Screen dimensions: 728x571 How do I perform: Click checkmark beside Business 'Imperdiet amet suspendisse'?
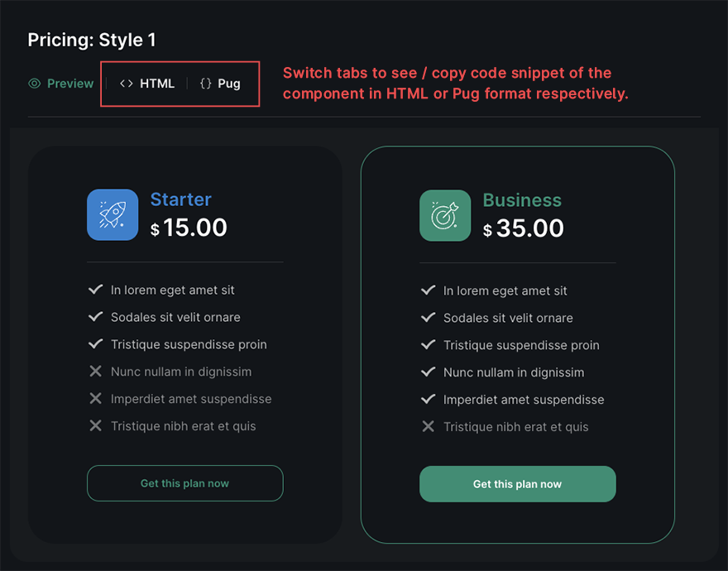428,400
